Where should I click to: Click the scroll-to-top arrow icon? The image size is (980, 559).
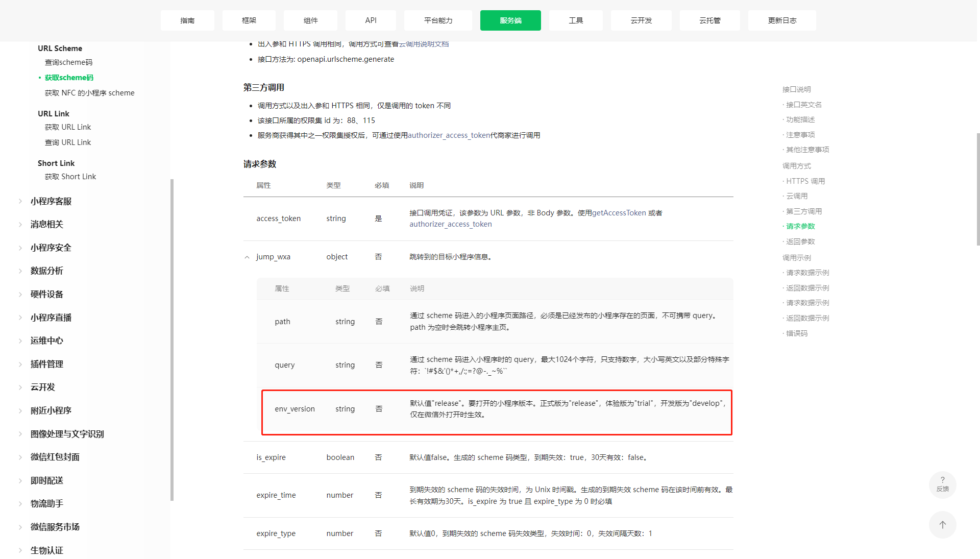click(x=942, y=525)
